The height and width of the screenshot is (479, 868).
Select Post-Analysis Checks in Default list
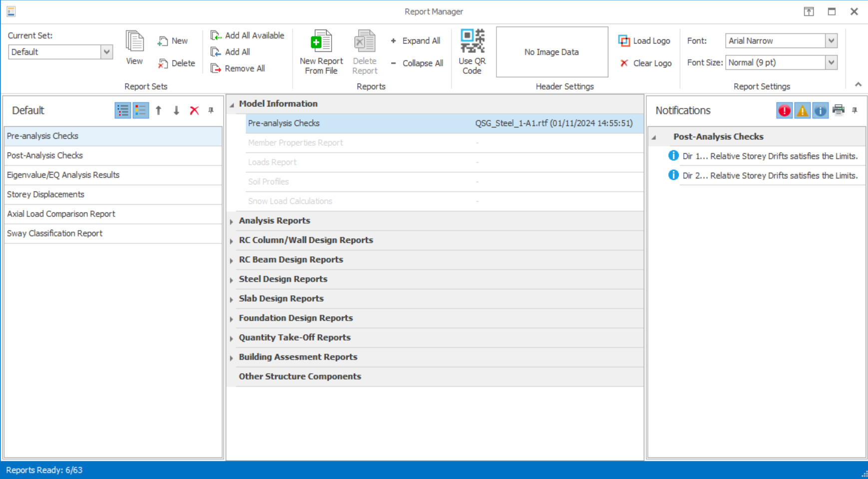tap(45, 155)
